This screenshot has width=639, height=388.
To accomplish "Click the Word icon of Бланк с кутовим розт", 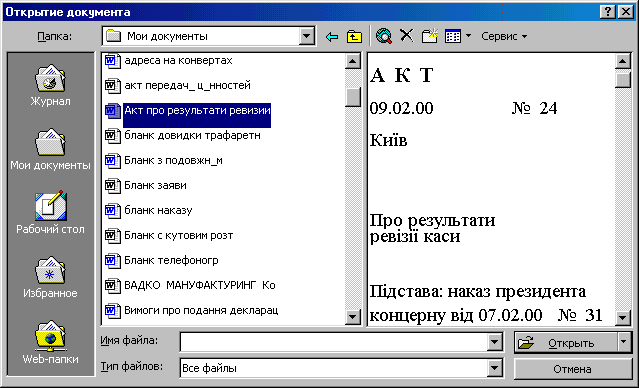I will point(113,236).
